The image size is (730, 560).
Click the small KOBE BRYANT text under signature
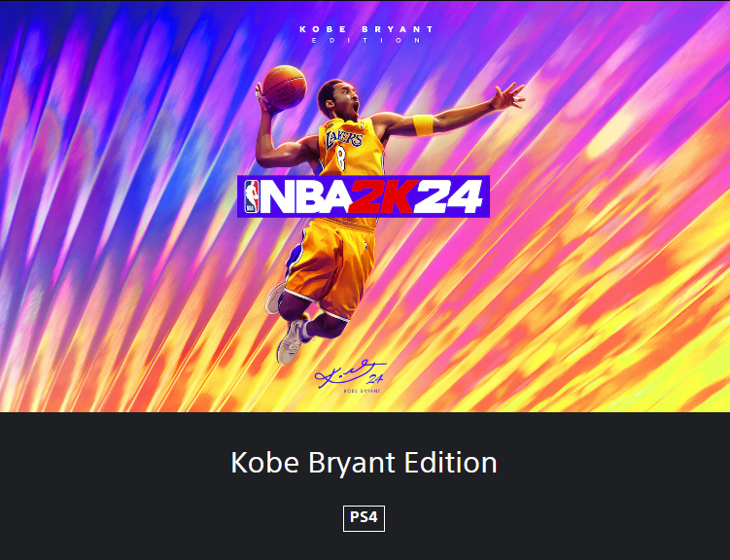tap(362, 391)
